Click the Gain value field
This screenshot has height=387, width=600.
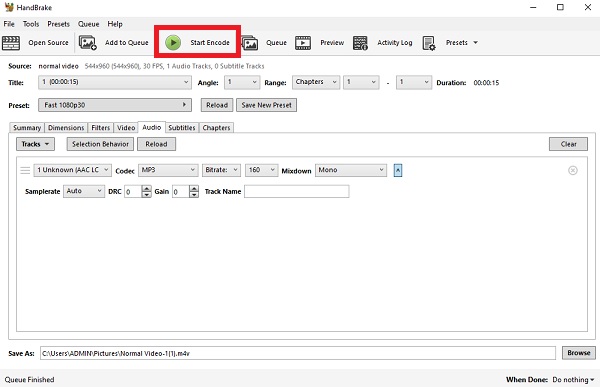tap(181, 191)
